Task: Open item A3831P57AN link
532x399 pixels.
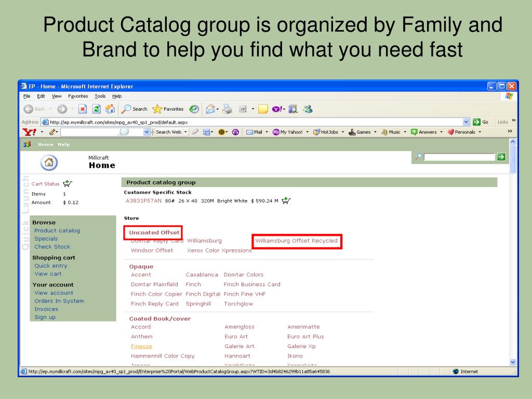Action: click(143, 201)
